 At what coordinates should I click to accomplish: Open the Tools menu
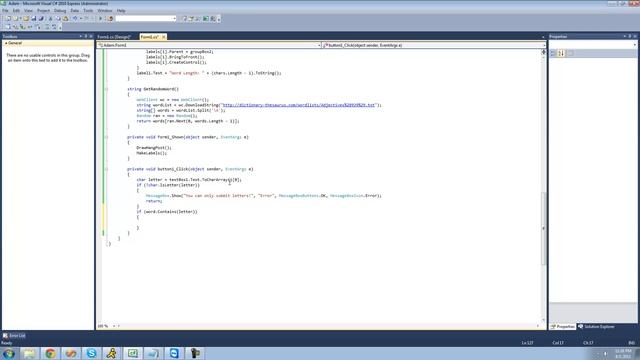coord(88,11)
